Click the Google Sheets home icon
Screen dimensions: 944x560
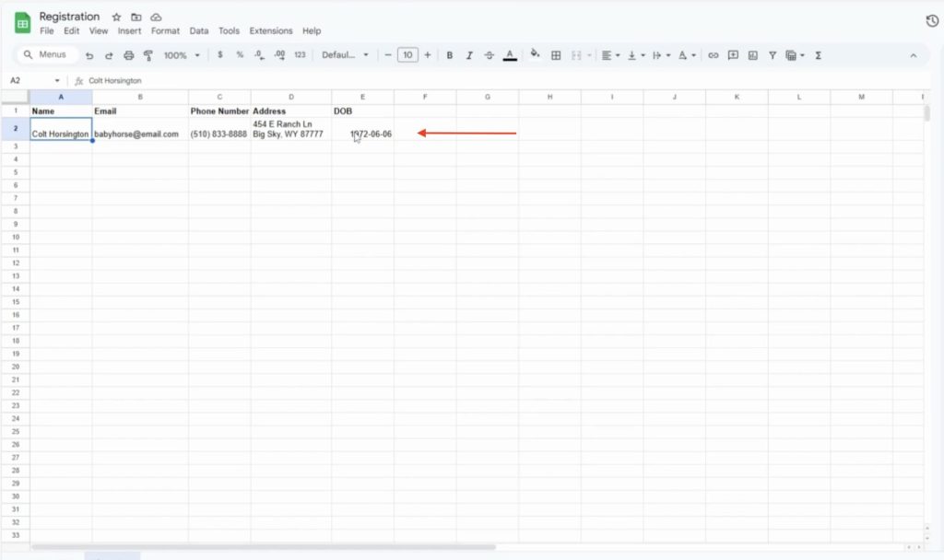pos(22,23)
